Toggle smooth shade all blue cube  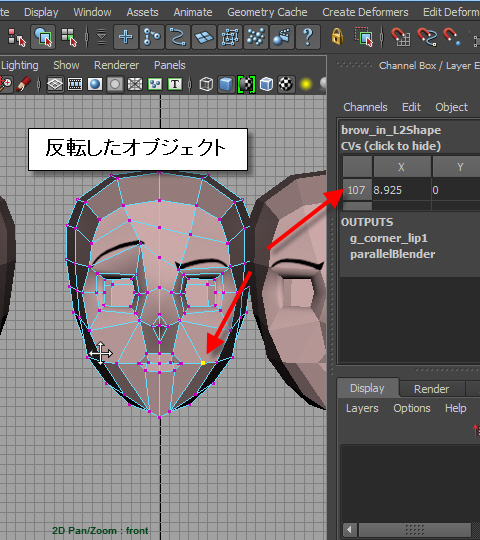pos(226,84)
